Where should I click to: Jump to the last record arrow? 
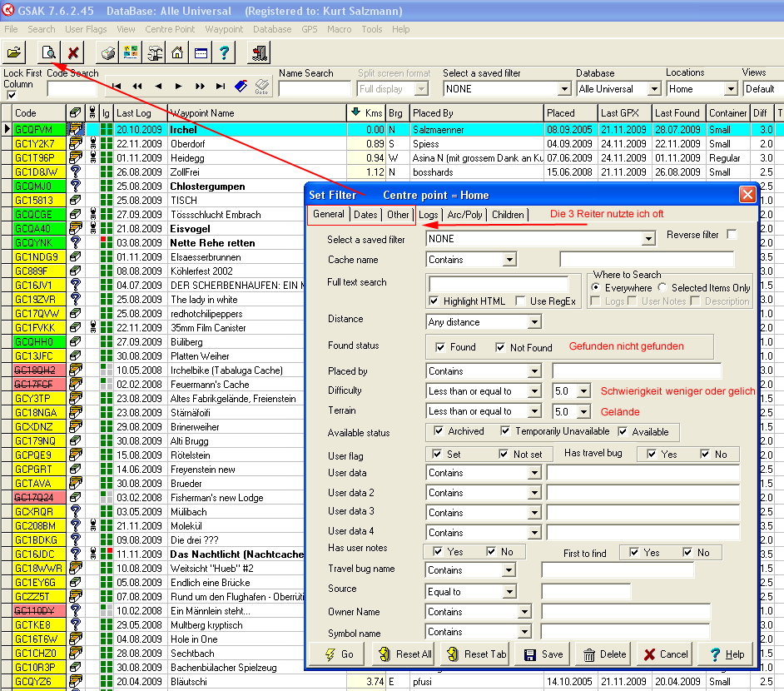tap(221, 87)
